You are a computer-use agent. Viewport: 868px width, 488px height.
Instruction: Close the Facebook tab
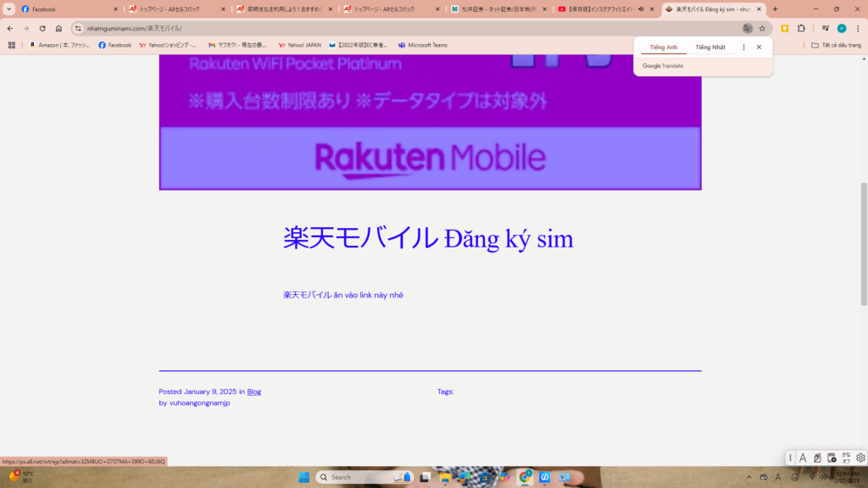point(115,8)
